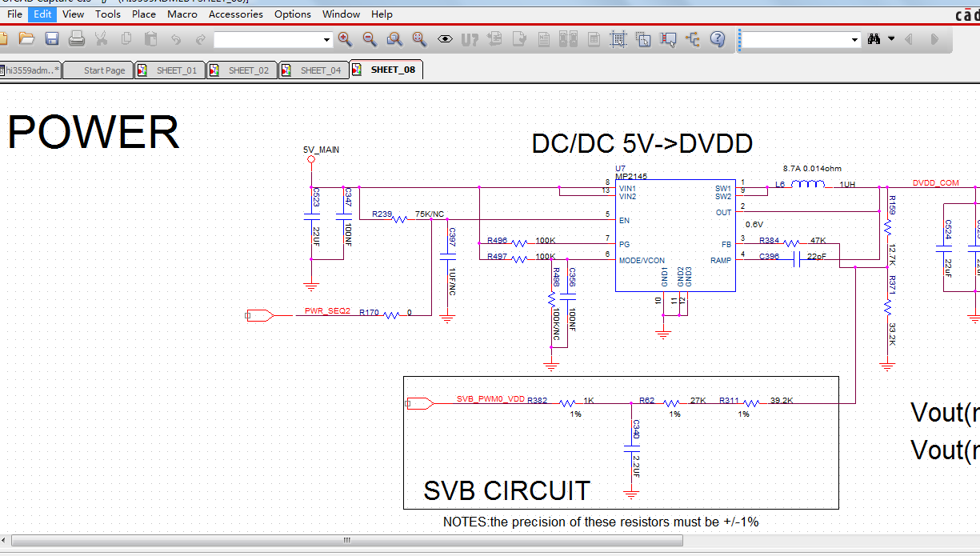This screenshot has height=556, width=980.
Task: Click the horizontal scrollbar thumb
Action: click(x=346, y=541)
